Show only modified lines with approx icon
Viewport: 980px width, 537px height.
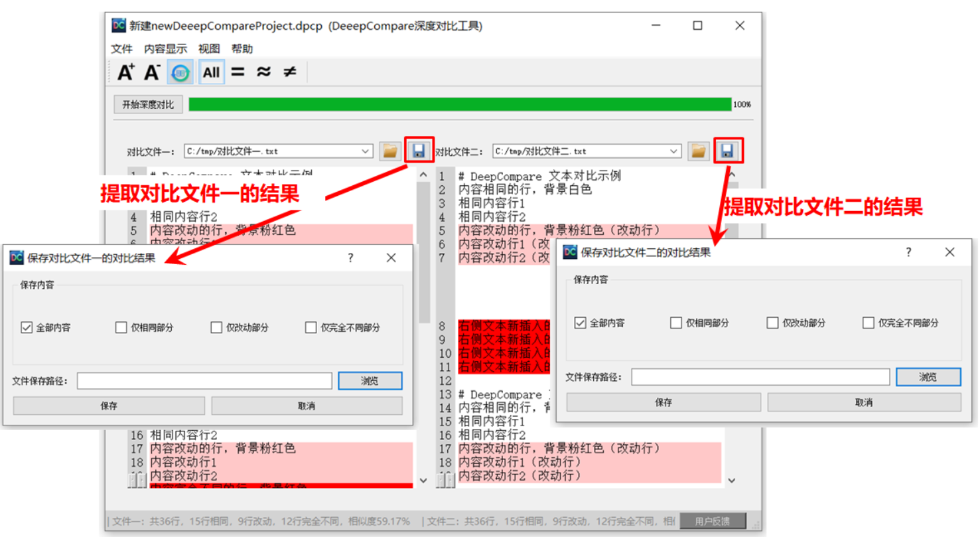coord(263,72)
